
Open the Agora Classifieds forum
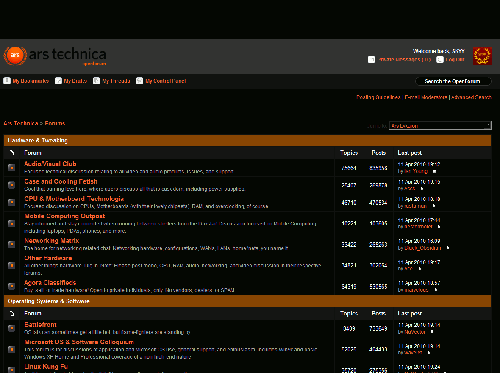point(50,283)
